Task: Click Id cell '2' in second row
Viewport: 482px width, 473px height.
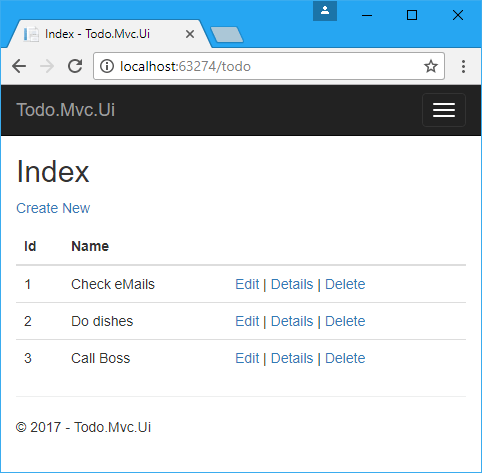Action: tap(28, 321)
